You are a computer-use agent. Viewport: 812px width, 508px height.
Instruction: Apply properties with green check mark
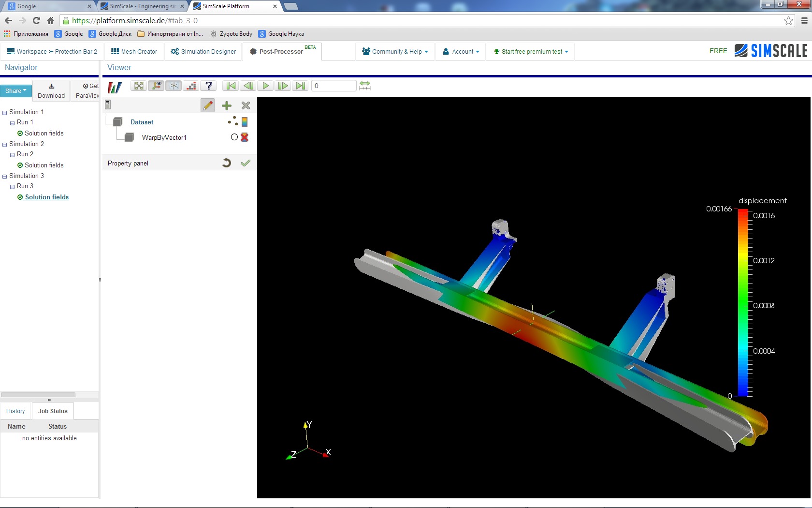click(246, 163)
